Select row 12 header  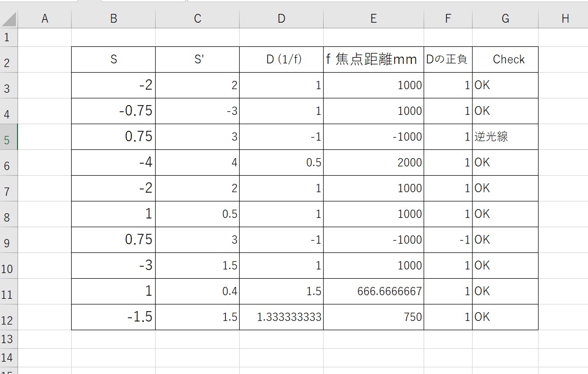click(9, 317)
